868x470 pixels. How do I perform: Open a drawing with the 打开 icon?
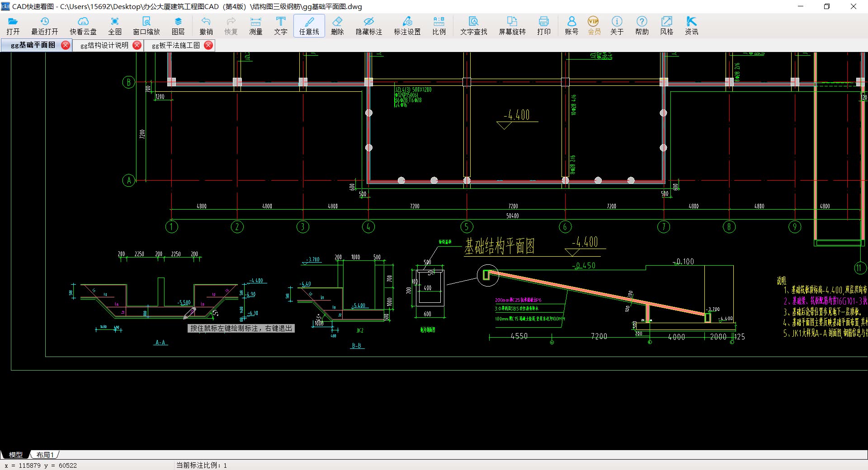click(x=13, y=26)
